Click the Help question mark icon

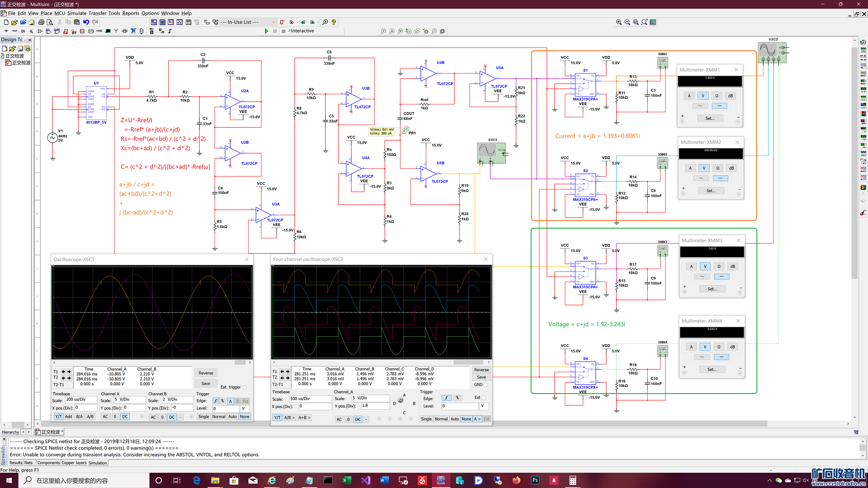[334, 22]
